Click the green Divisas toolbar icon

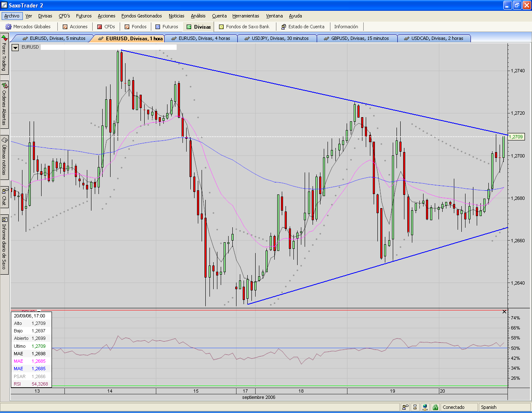(189, 27)
